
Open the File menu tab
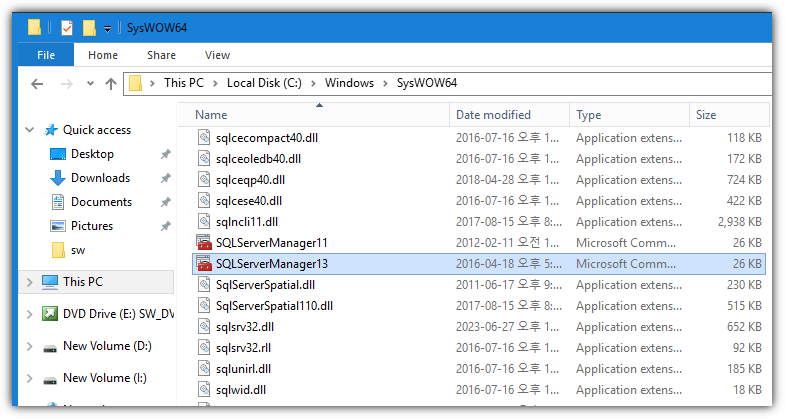[46, 55]
